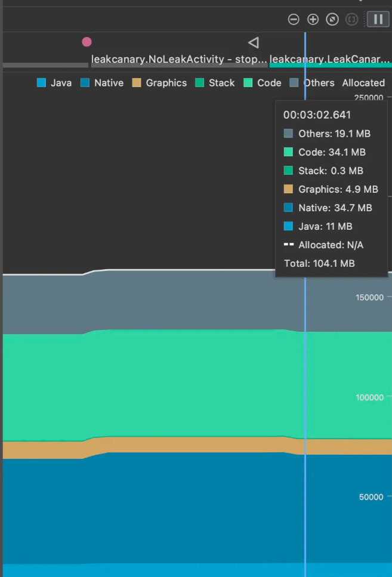Click the Graphics: 4.9 MB tooltip row

pyautogui.click(x=331, y=189)
